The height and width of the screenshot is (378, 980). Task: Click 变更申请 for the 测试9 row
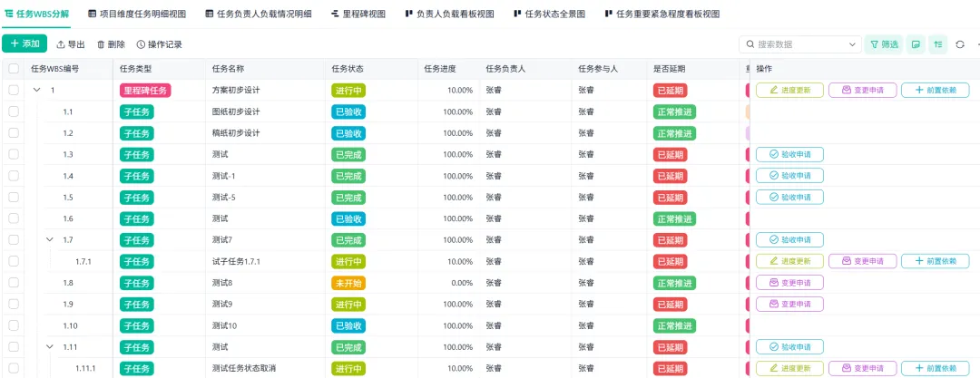point(789,305)
